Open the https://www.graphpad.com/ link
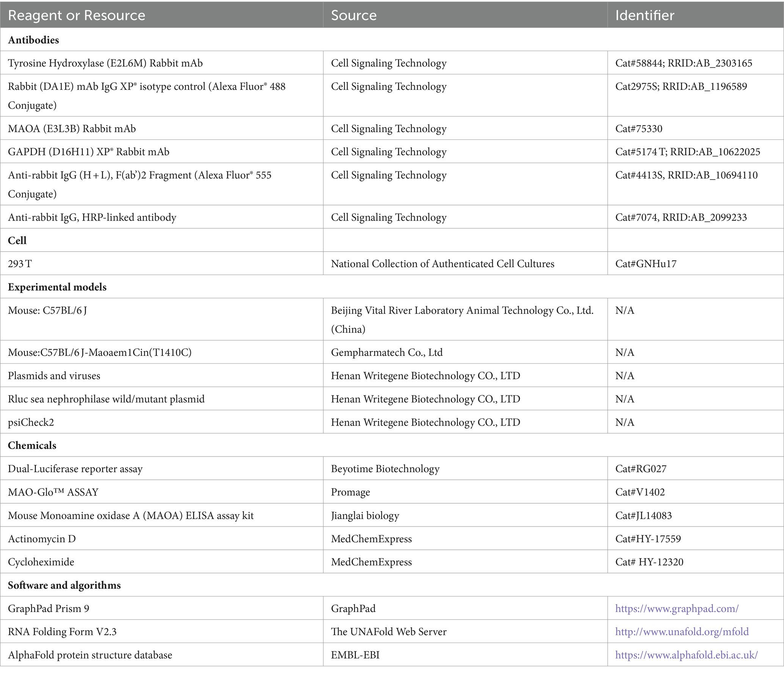Viewport: 784px width, 673px height. [677, 609]
